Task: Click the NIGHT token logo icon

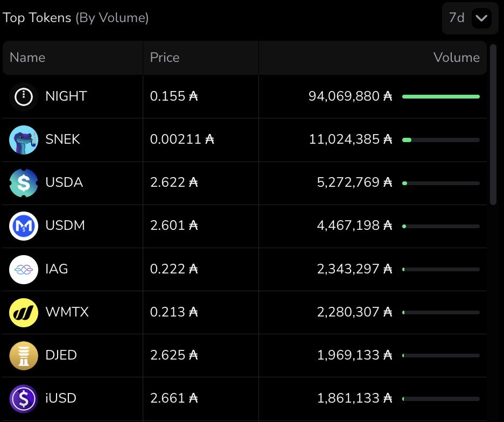Action: (x=24, y=96)
